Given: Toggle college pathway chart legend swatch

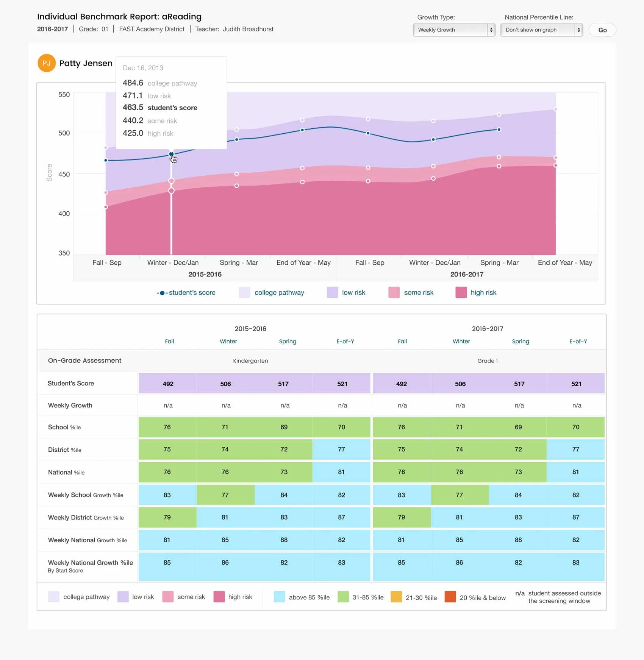Looking at the screenshot, I should [x=244, y=292].
